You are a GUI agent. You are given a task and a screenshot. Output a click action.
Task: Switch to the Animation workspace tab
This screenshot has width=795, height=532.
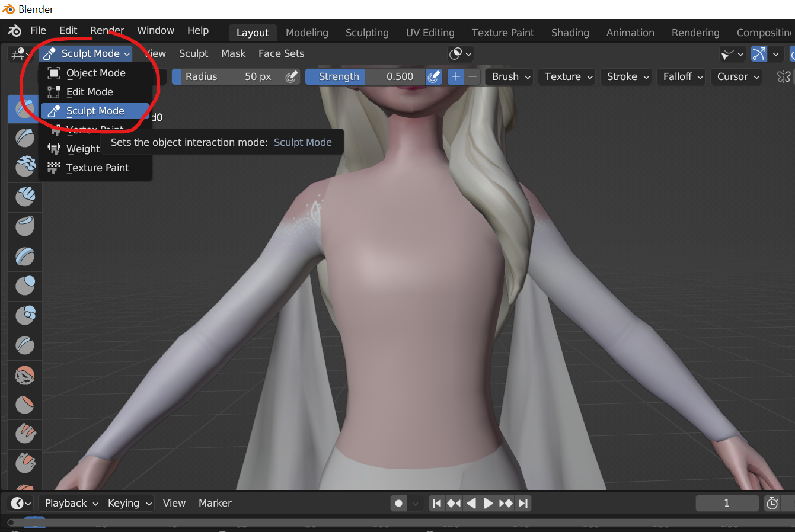coord(630,33)
